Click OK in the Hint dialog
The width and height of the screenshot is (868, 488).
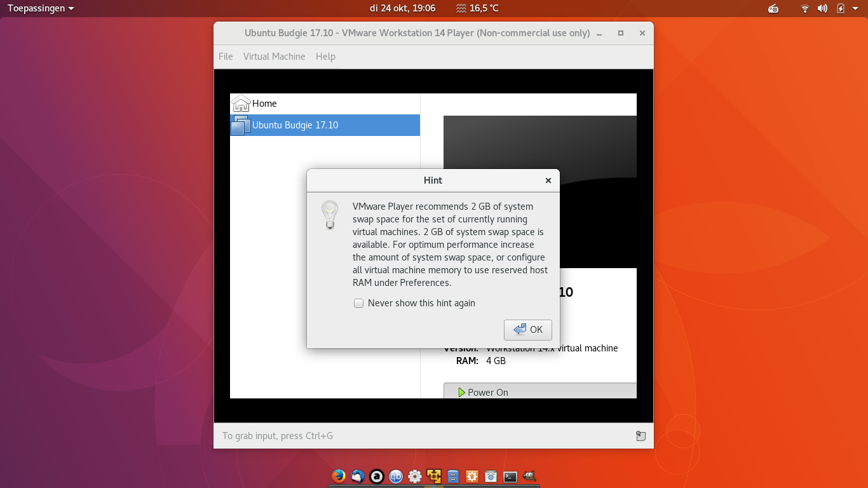528,330
